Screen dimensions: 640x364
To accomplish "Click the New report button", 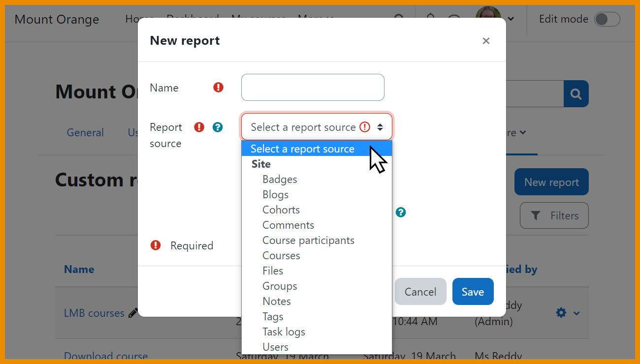I will tap(551, 182).
